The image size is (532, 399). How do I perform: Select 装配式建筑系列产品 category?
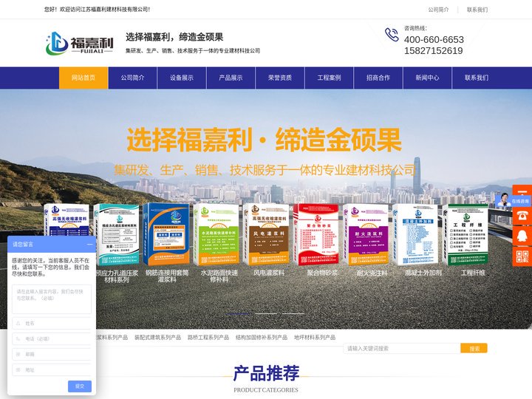point(158,337)
